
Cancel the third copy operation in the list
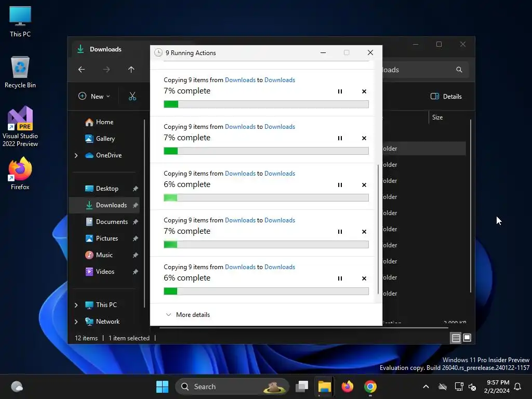click(364, 185)
